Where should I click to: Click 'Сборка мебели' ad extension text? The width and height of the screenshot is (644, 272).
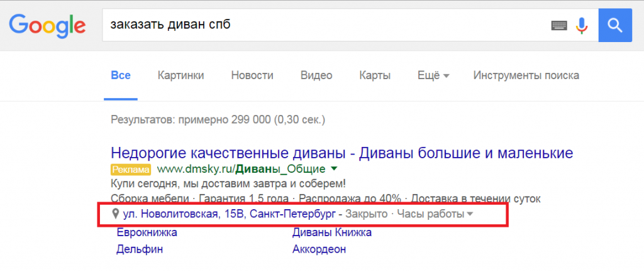click(150, 199)
